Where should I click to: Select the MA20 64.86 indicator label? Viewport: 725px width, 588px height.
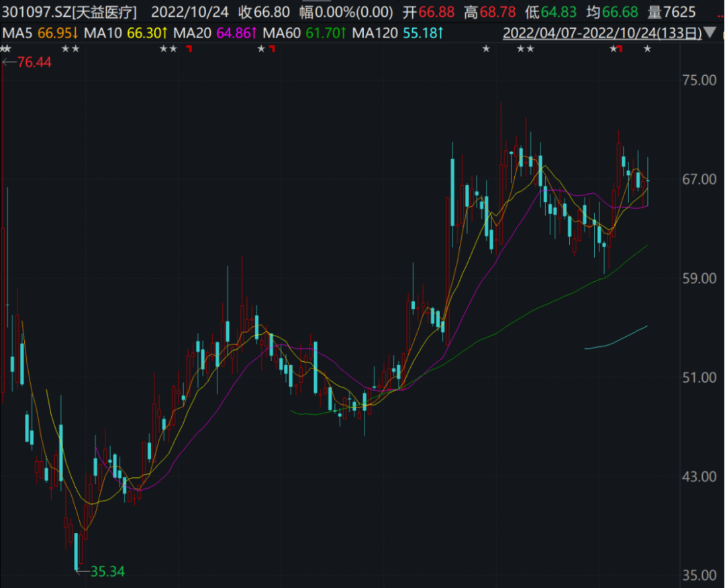(215, 34)
